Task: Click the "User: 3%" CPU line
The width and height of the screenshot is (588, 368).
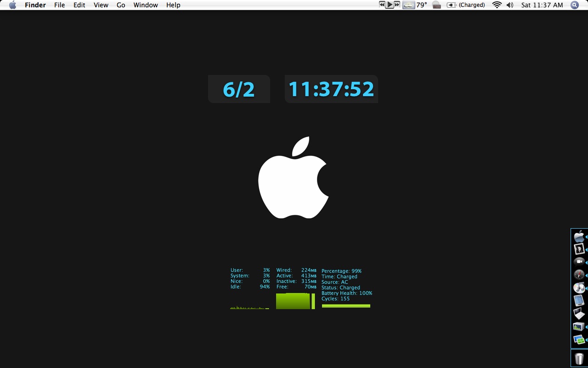Action: coord(250,270)
